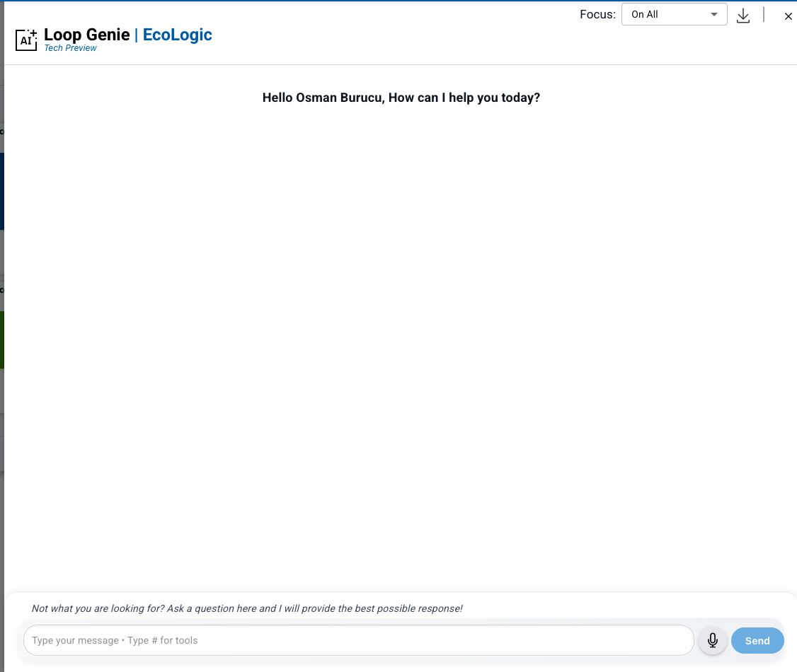This screenshot has height=672, width=797.
Task: Click the green strip on the left edge
Action: [x=2, y=340]
